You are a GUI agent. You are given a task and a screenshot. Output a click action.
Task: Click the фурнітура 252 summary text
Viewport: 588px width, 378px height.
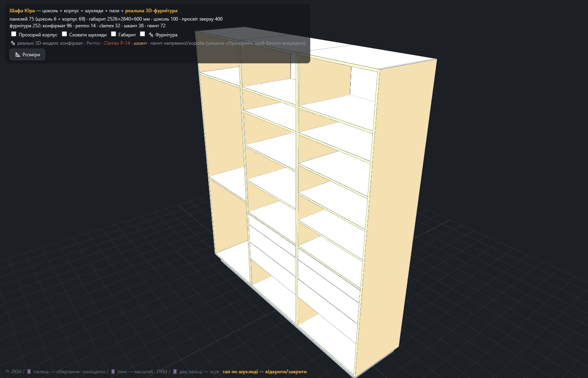coord(25,26)
